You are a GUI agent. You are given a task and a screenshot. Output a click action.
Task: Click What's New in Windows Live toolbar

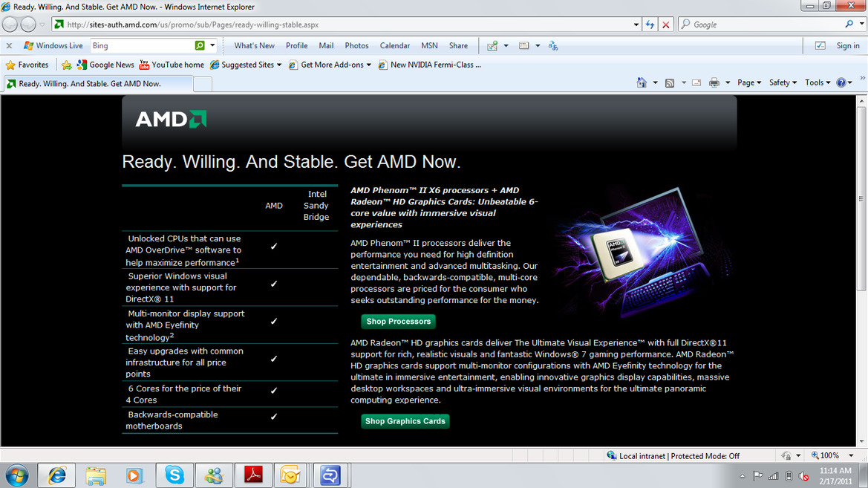254,45
